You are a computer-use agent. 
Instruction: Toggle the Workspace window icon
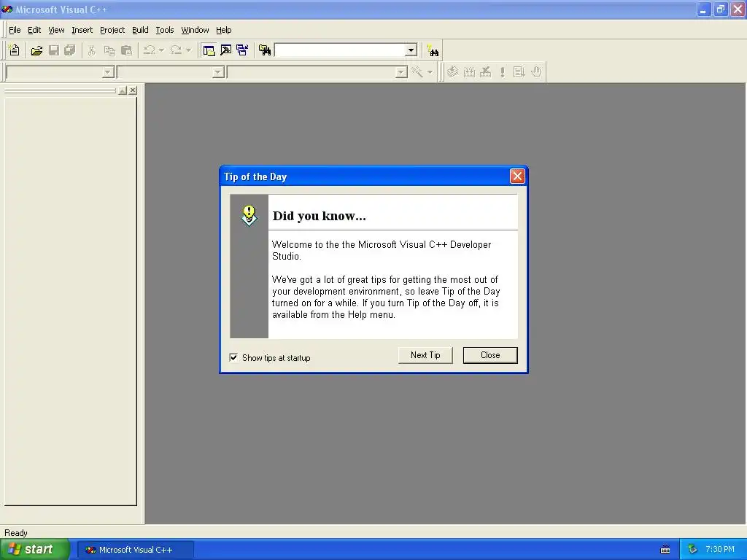(209, 50)
